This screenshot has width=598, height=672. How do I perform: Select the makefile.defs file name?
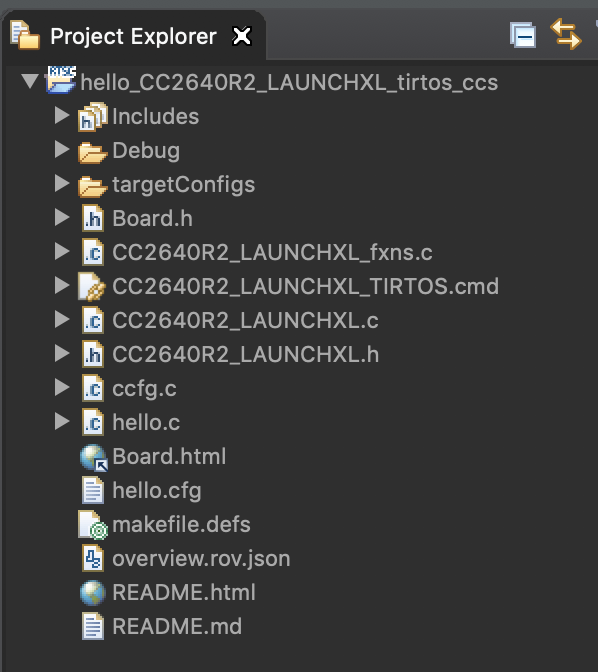pos(181,524)
